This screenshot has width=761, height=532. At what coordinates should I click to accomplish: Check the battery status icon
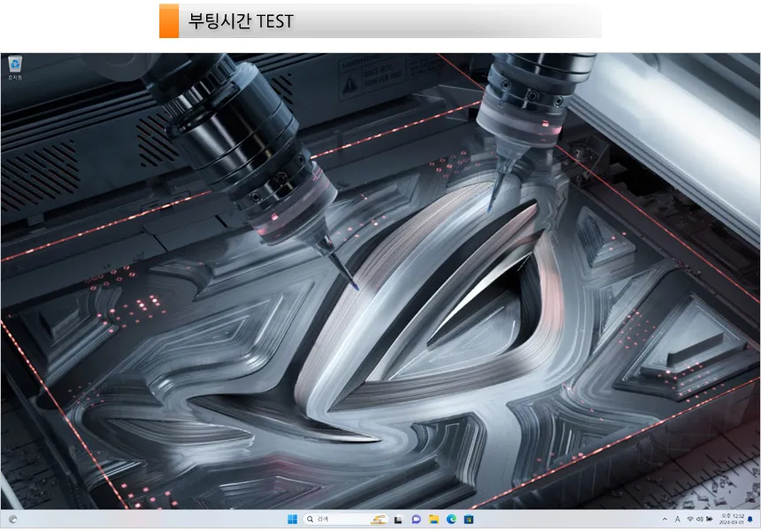tap(709, 520)
